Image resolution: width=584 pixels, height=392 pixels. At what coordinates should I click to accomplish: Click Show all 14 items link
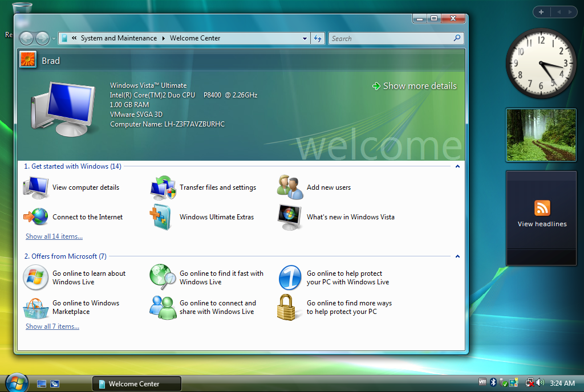tap(54, 236)
